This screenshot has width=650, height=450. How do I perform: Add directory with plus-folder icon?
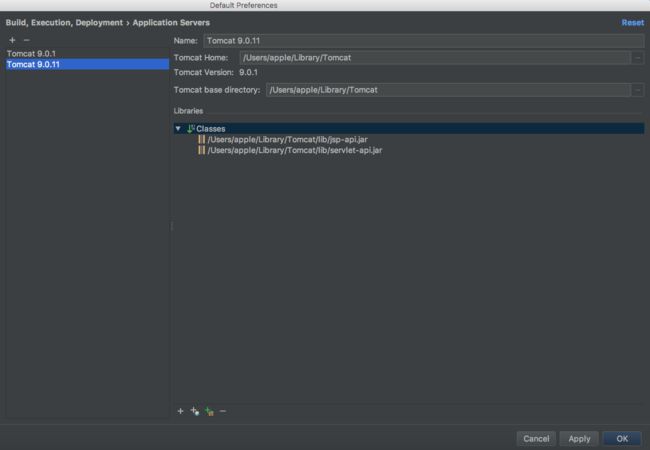click(x=209, y=411)
